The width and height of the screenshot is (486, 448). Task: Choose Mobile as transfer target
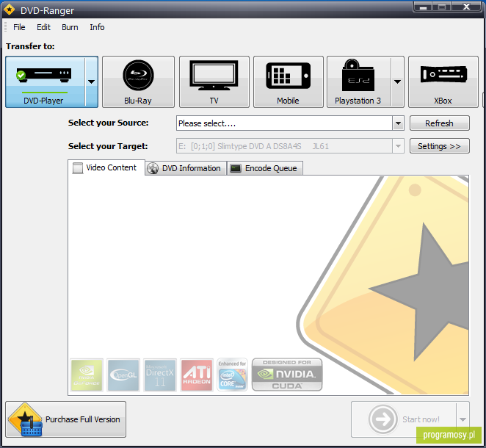[x=289, y=82]
